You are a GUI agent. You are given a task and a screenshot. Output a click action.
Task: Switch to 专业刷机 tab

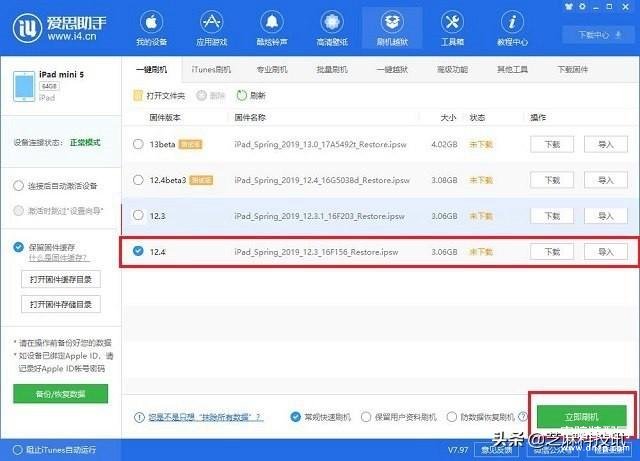click(x=272, y=70)
